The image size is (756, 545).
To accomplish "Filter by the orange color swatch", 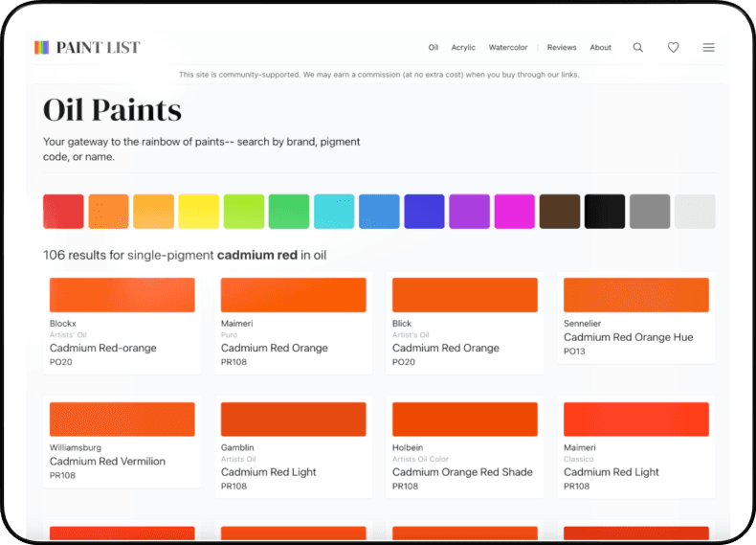I will 108,212.
